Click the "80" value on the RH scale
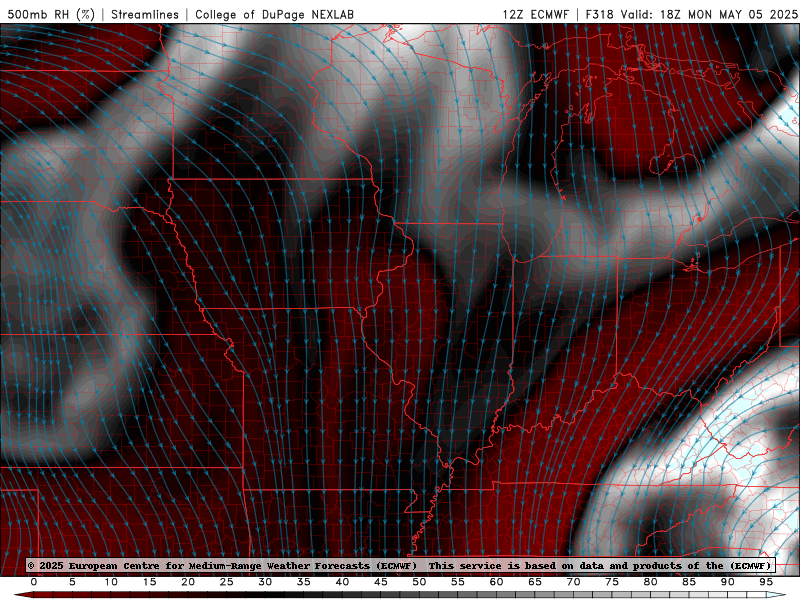This screenshot has width=800, height=600. (x=651, y=582)
